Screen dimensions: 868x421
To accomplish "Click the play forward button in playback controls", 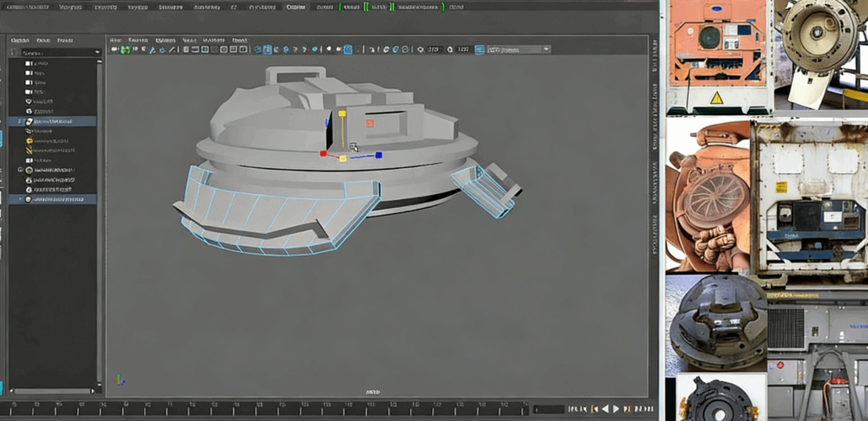I will [617, 408].
